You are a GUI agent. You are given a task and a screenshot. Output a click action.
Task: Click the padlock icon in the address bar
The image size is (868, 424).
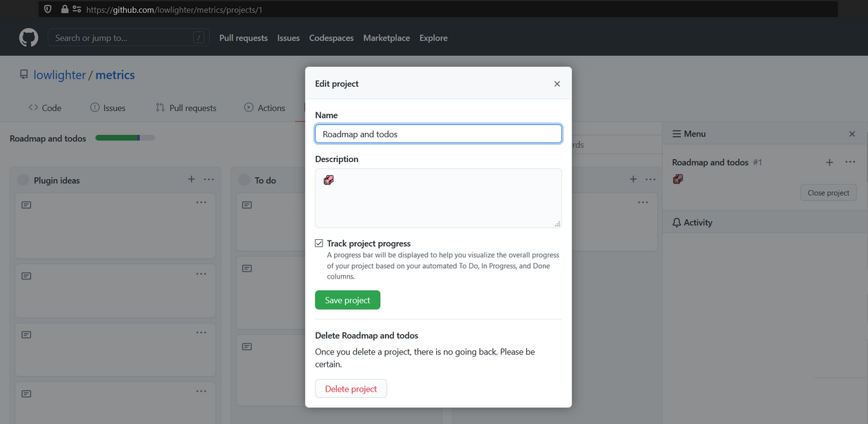tap(63, 9)
